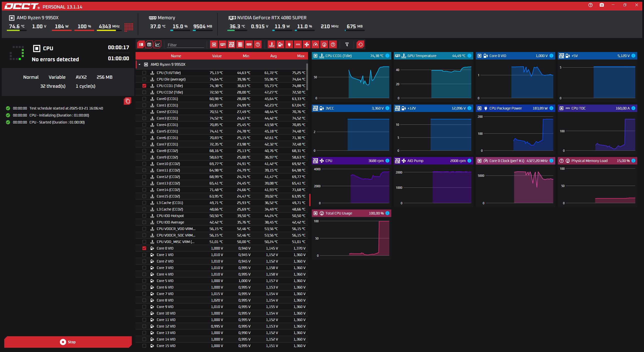Uncheck the Core 0 VID checkbox
The height and width of the screenshot is (352, 644).
pos(144,248)
